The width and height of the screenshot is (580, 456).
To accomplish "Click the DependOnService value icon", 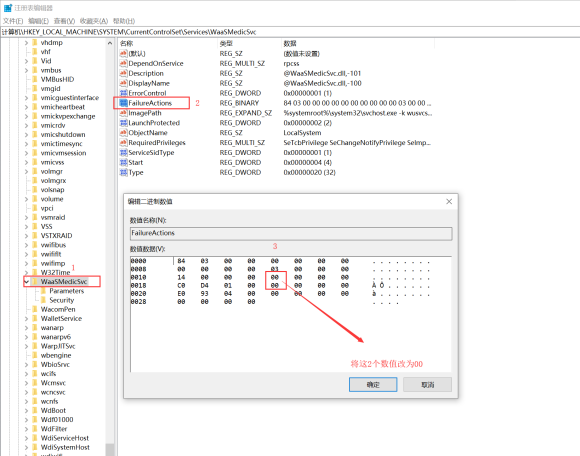I will pyautogui.click(x=124, y=63).
